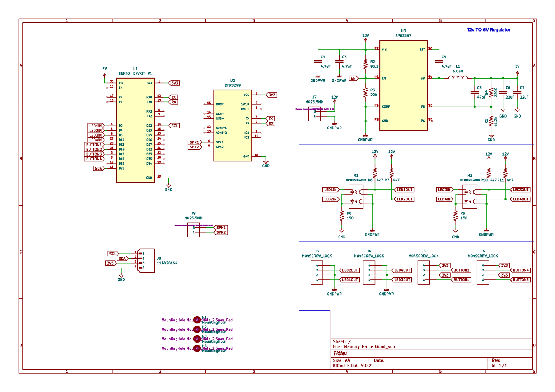Click the LED1IN label beside the ESP32
The width and height of the screenshot is (555, 392).
tap(95, 126)
